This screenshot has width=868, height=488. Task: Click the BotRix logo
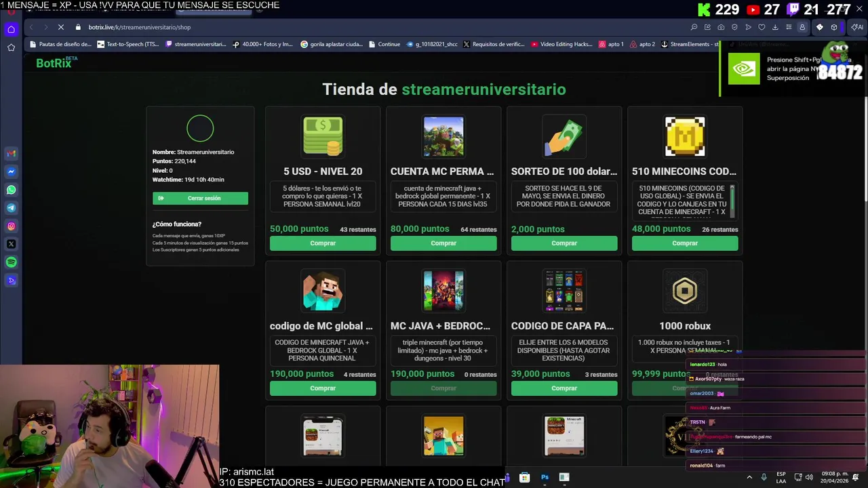pos(56,62)
